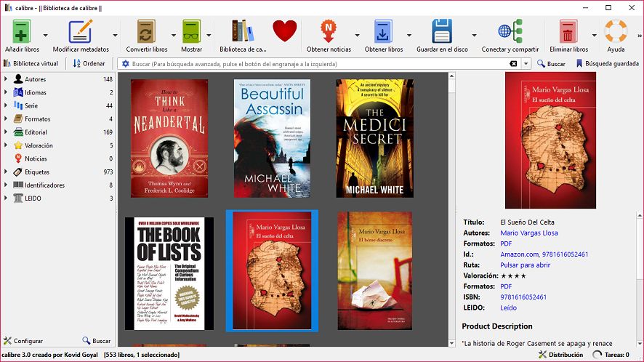Open Distribución layout button
This screenshot has width=644, height=362.
tap(560, 355)
